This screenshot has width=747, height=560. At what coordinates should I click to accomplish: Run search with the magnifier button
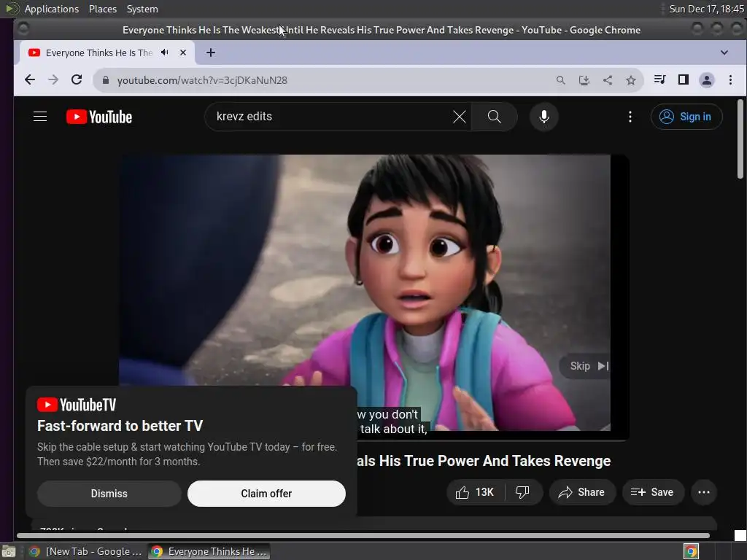coord(495,117)
